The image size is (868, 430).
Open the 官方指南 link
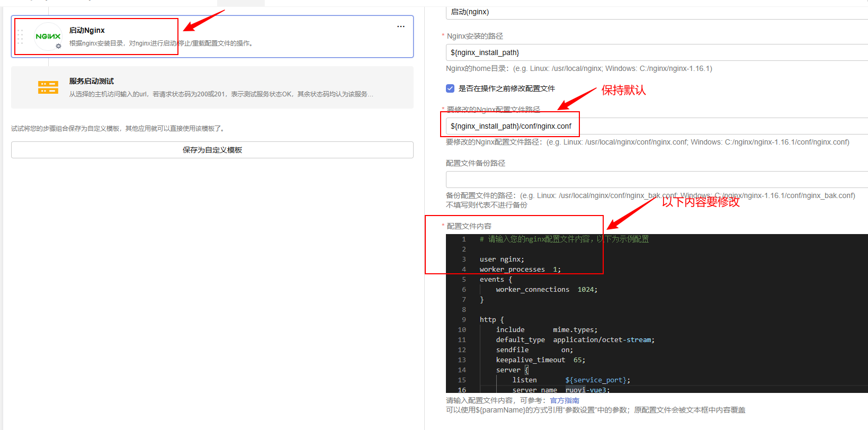click(x=565, y=400)
